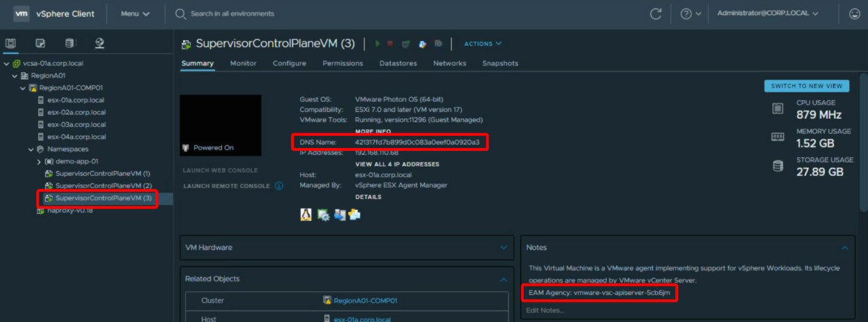The height and width of the screenshot is (322, 868).
Task: Open the help question mark menu
Action: coord(691,14)
